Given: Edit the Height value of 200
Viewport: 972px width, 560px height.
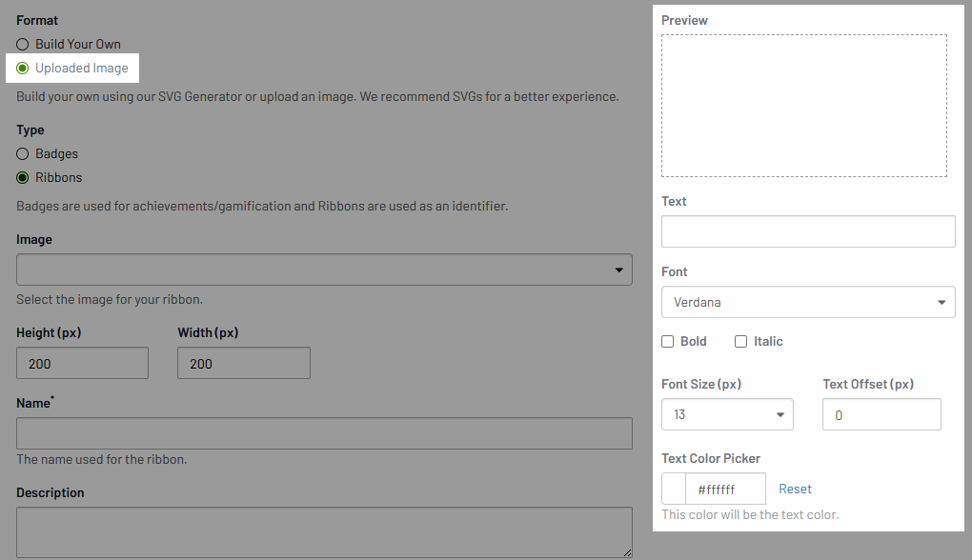Looking at the screenshot, I should pyautogui.click(x=82, y=363).
